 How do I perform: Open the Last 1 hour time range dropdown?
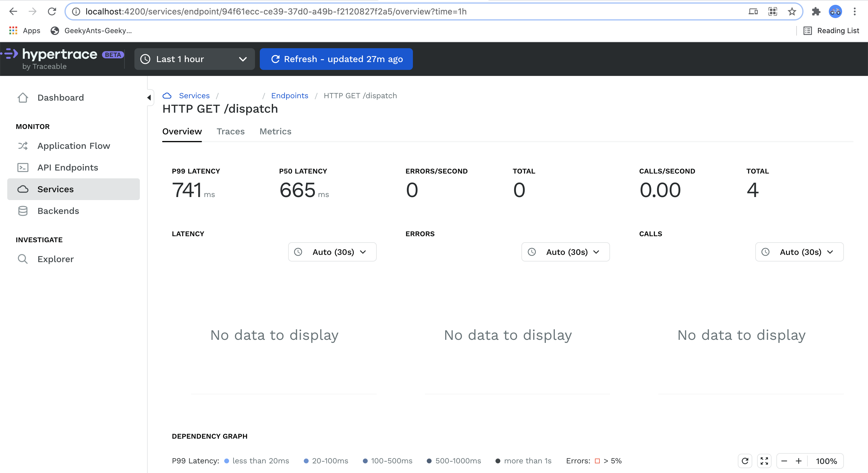(194, 59)
